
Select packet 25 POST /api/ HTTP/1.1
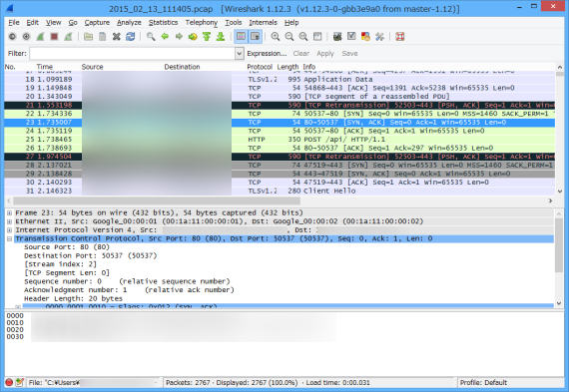[x=280, y=140]
